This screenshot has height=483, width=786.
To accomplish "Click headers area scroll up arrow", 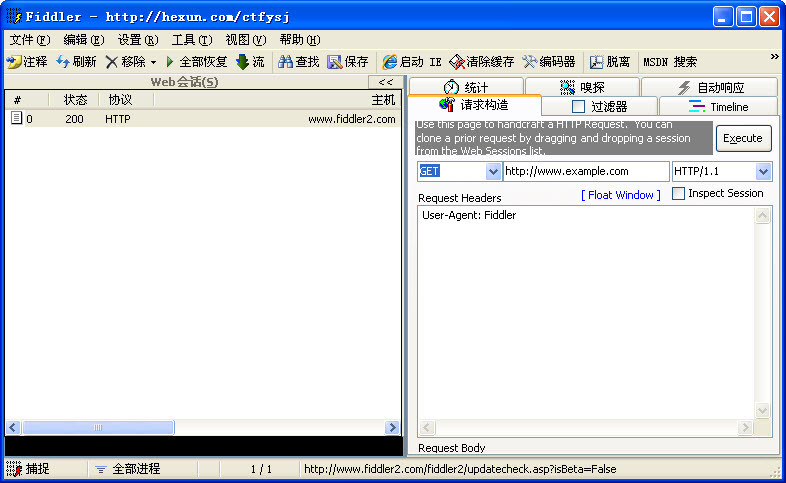I will click(762, 215).
